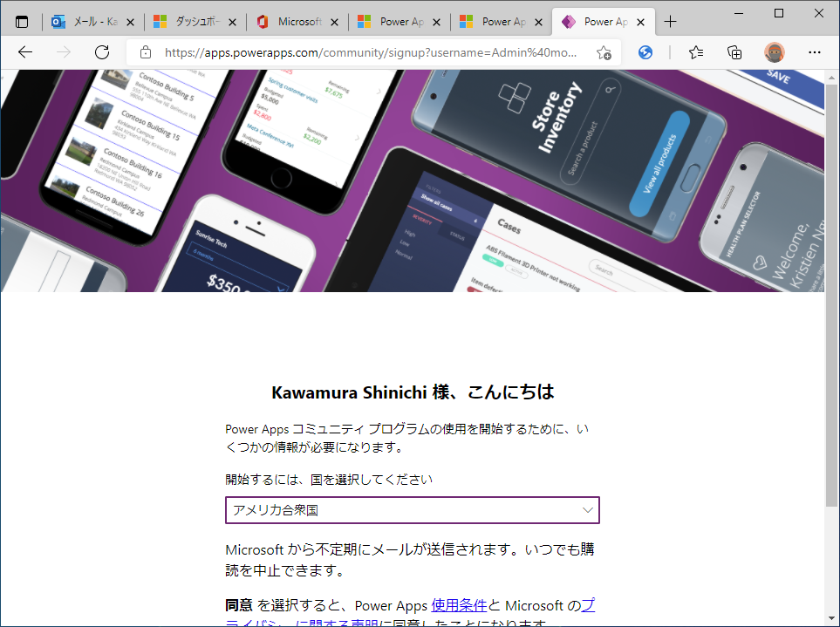The height and width of the screenshot is (627, 840).
Task: Open the browser Settings and more menu
Action: pos(815,52)
